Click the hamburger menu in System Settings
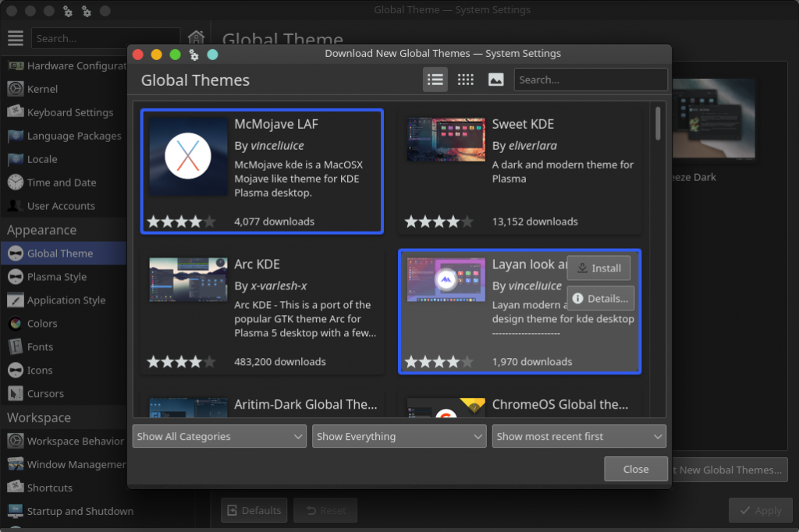This screenshot has height=532, width=799. [x=15, y=37]
